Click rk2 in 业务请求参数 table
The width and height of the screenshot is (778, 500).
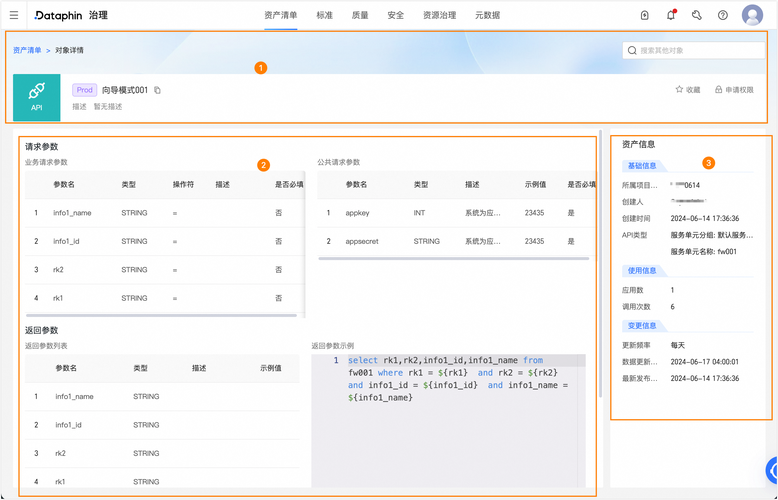tap(59, 270)
